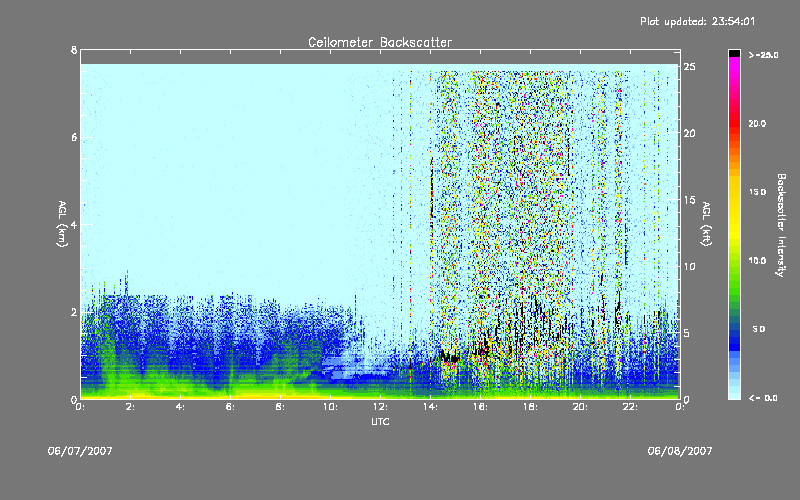The height and width of the screenshot is (500, 800).
Task: Click the "<= 0.0" color bar value
Action: pyautogui.click(x=763, y=398)
